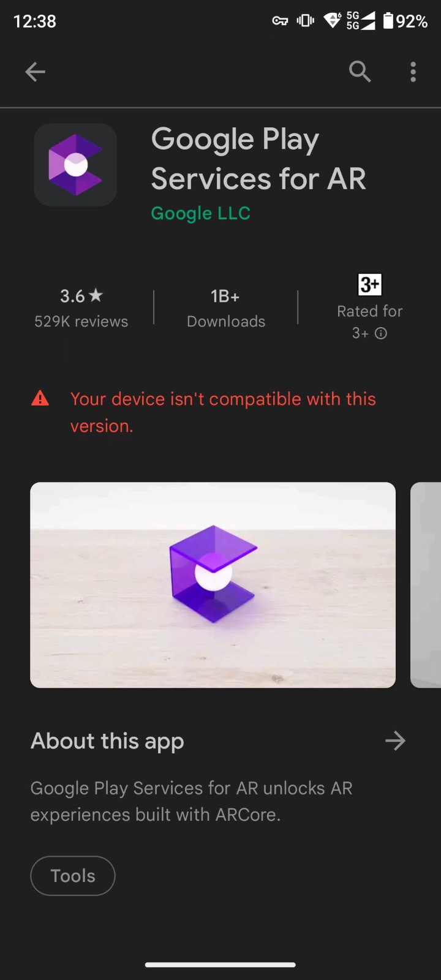Tap the red warning triangle icon
441x980 pixels.
click(40, 399)
